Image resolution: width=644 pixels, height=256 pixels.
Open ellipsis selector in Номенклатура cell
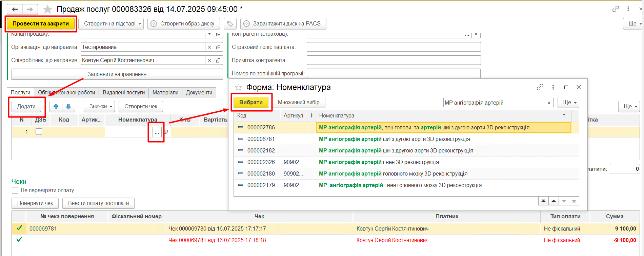pos(157,132)
